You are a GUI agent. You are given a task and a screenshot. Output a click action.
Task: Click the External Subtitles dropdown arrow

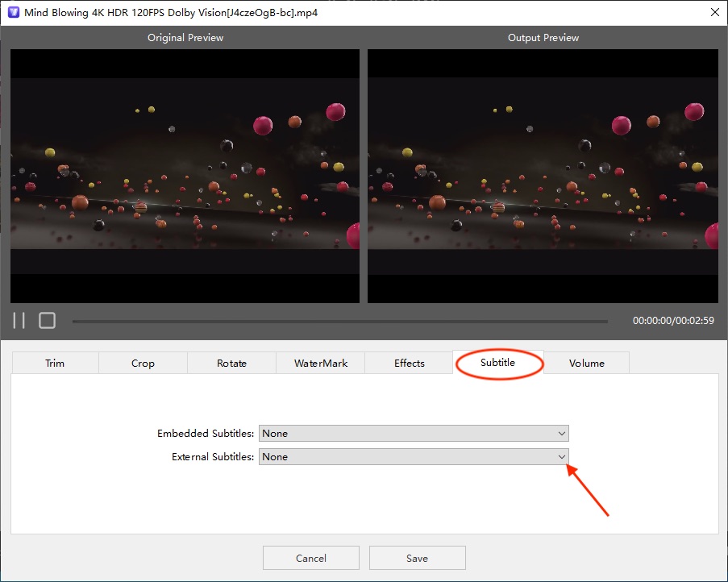561,457
